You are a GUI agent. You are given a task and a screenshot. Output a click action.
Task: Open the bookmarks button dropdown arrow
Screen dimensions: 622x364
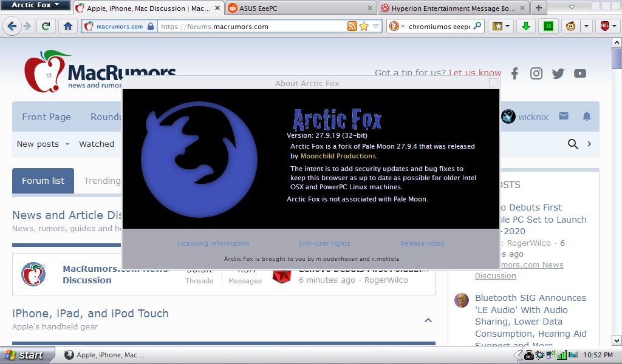(508, 27)
